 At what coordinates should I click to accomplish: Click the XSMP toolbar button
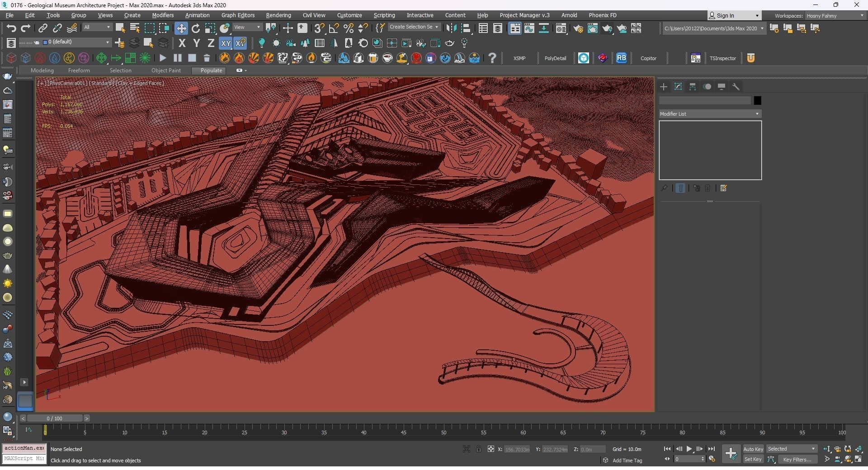[519, 58]
